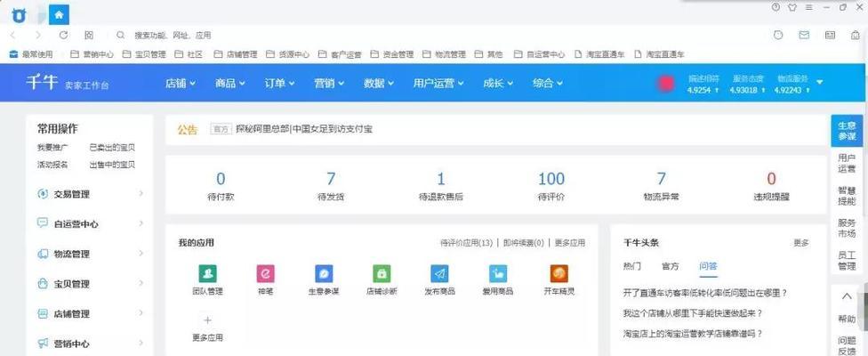This screenshot has height=356, width=868.
Task: Go forward with the forward arrow
Action: pyautogui.click(x=38, y=35)
